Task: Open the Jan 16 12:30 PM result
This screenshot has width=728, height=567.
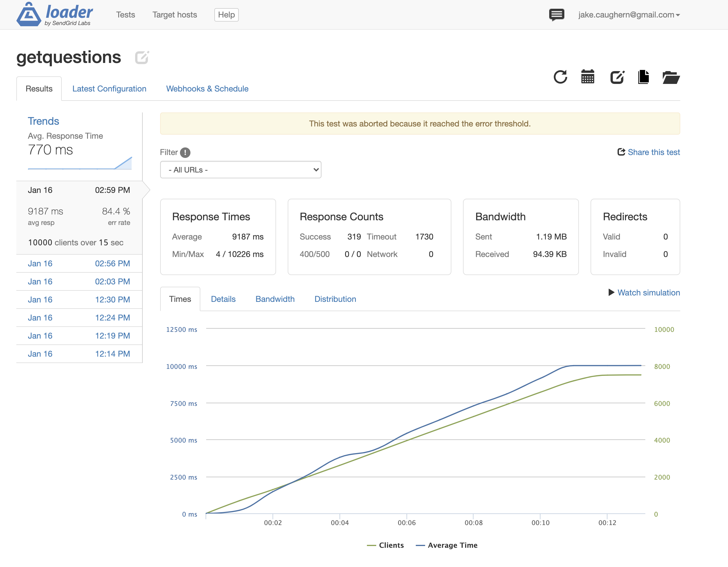Action: [x=79, y=300]
